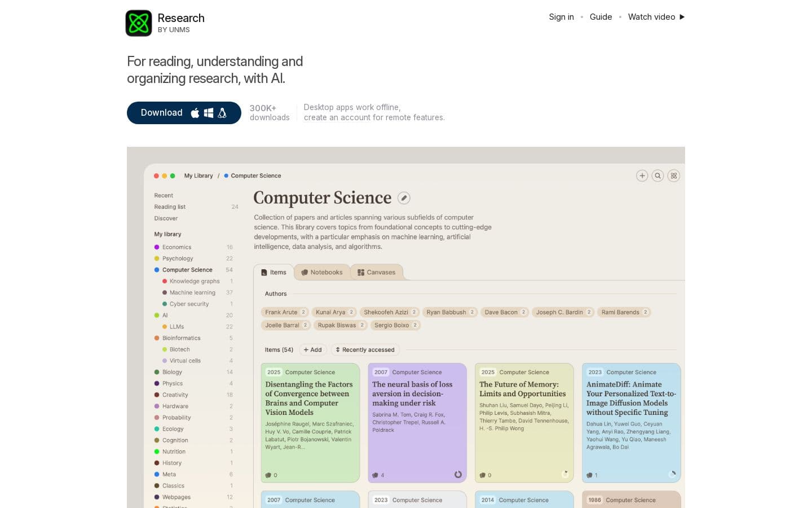Click the progress ring on the purple card

pyautogui.click(x=458, y=475)
